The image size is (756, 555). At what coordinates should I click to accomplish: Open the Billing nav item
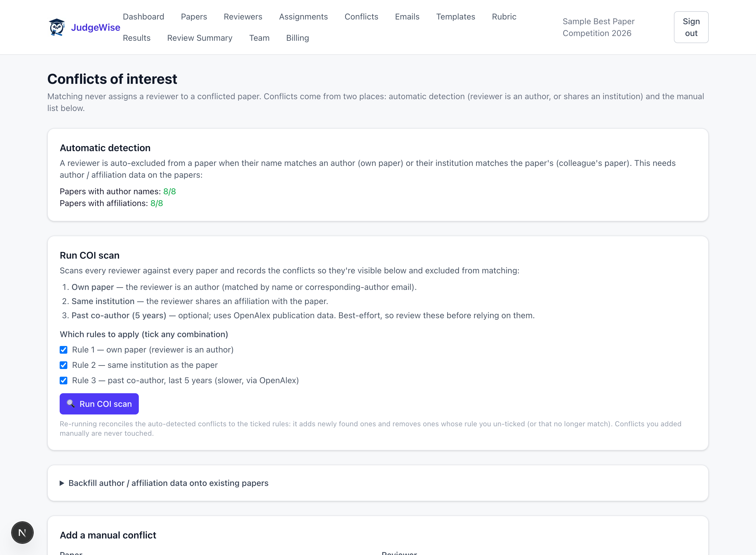(298, 38)
